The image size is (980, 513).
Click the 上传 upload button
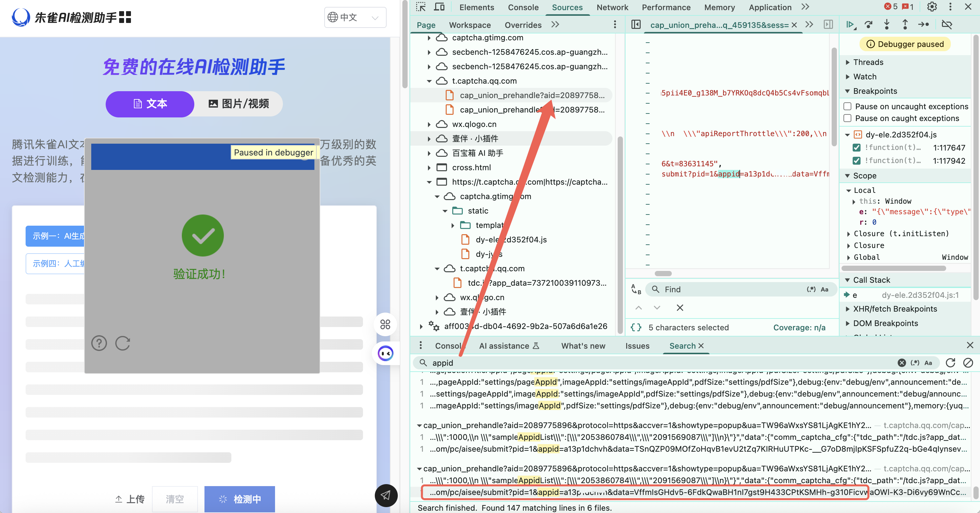[130, 499]
